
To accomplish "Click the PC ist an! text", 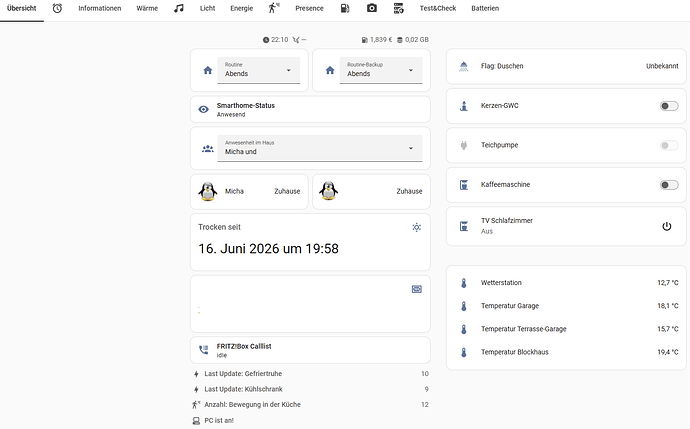I will 219,421.
